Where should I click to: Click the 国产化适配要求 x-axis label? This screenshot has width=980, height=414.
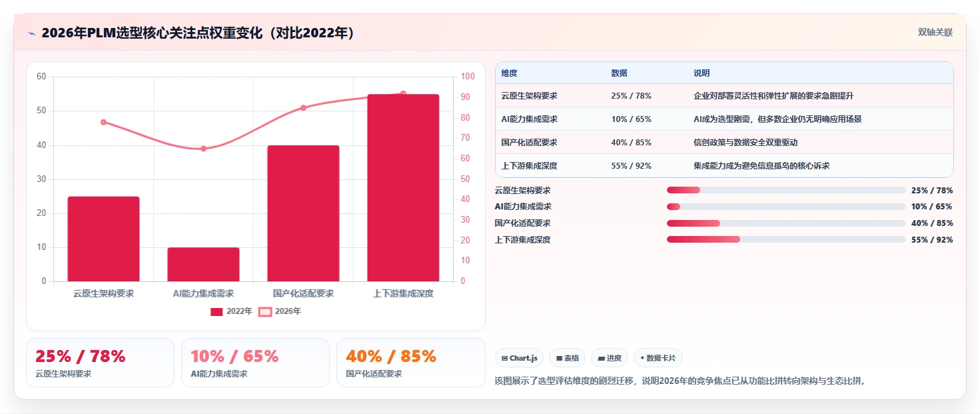point(303,293)
